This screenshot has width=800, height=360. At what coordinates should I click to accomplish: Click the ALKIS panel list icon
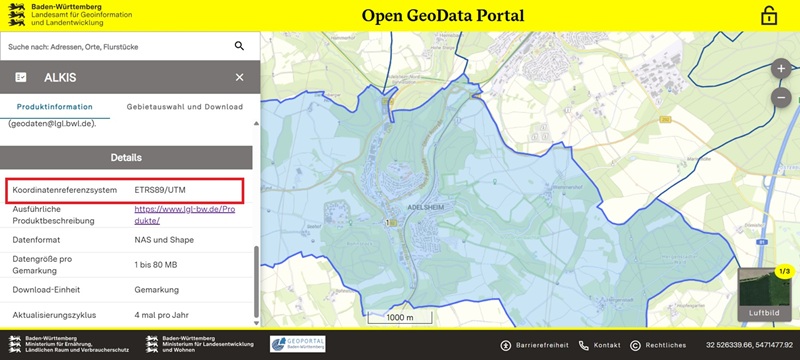pos(21,77)
